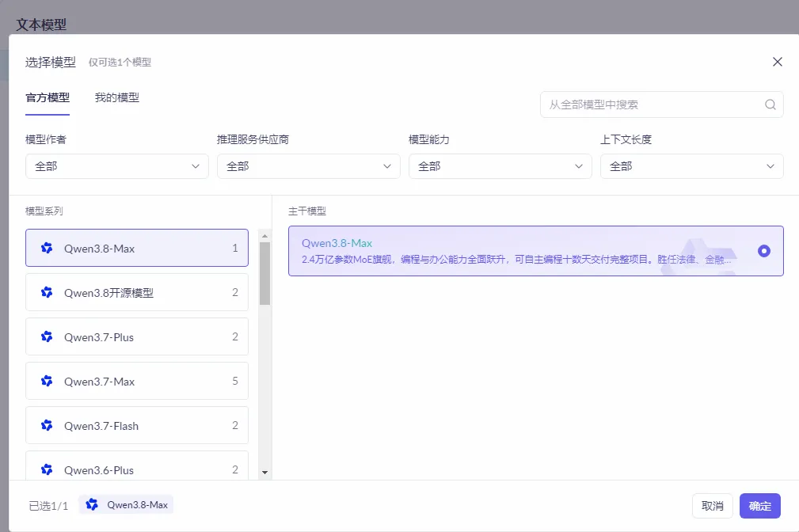Screen dimensions: 799x532
Task: Click the search magnifier icon
Action: click(x=770, y=104)
